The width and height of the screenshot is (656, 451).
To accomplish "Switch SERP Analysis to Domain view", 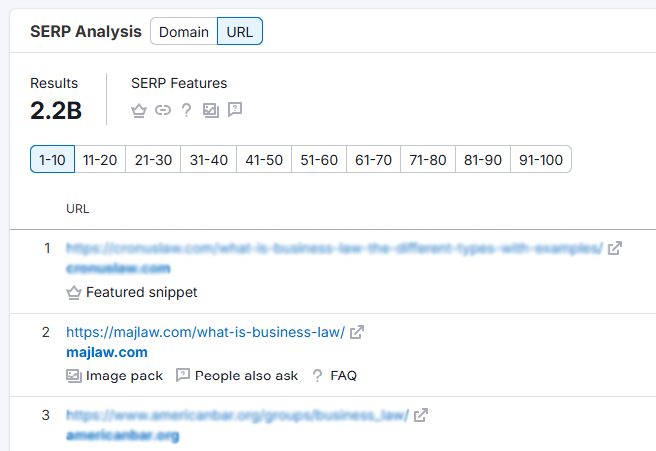I will point(184,31).
